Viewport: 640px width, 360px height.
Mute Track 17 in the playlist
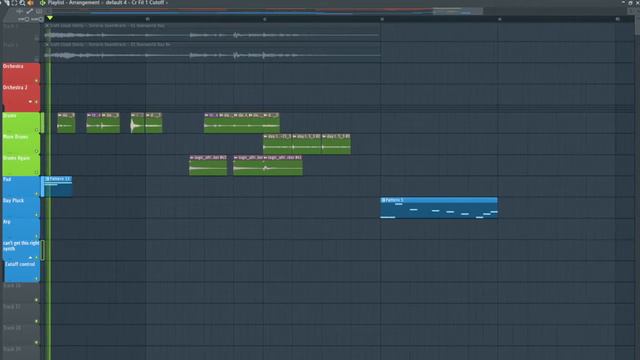click(36, 321)
